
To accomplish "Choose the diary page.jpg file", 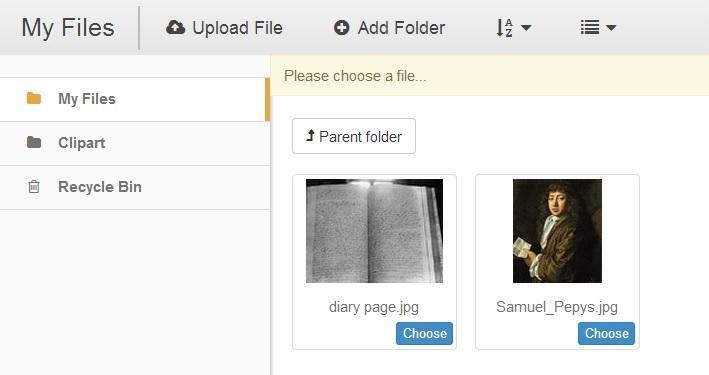I will click(x=424, y=333).
